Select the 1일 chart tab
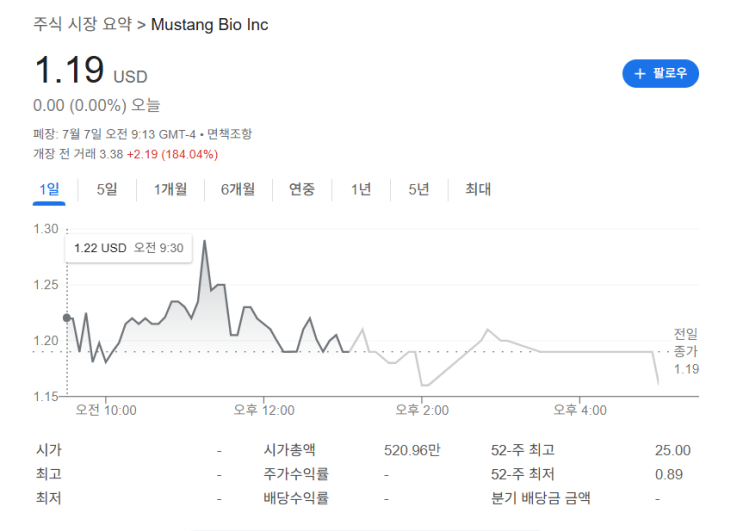 tap(49, 189)
